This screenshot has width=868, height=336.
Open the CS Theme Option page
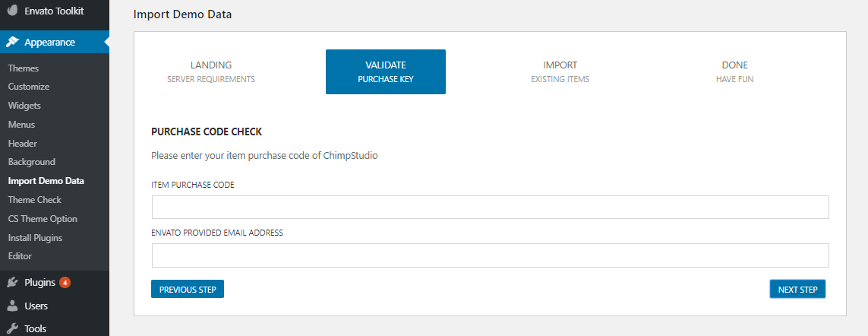(x=43, y=219)
